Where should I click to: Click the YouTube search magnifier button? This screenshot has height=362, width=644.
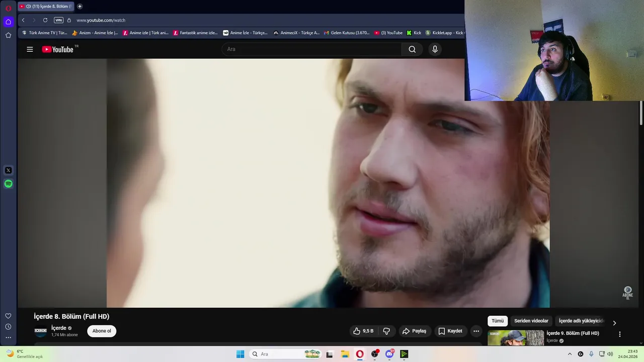click(x=412, y=49)
